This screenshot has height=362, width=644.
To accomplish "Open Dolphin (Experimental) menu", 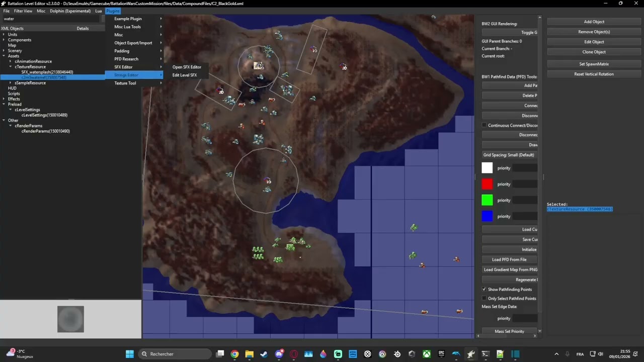I will click(x=70, y=11).
